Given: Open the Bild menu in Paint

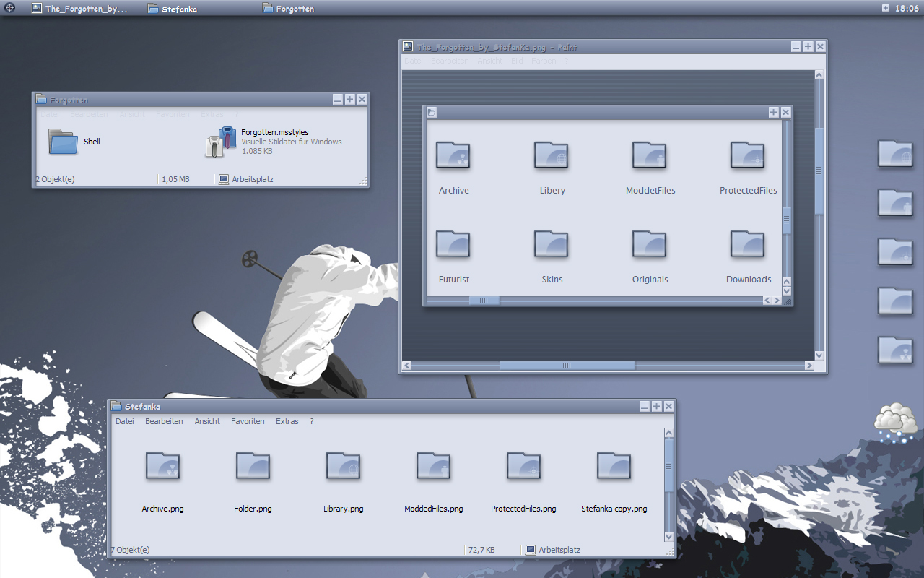Looking at the screenshot, I should pyautogui.click(x=517, y=61).
